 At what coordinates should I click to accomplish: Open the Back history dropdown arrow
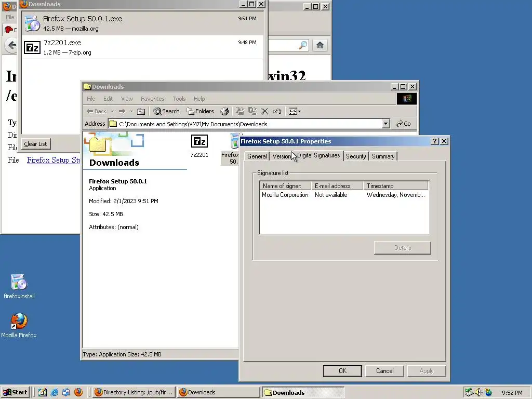(112, 111)
